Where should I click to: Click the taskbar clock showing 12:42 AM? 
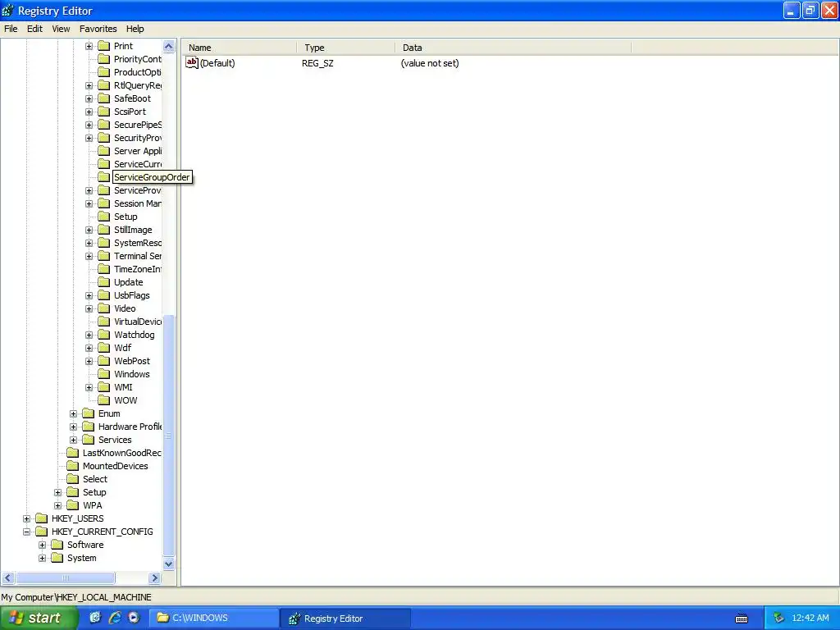coord(810,619)
